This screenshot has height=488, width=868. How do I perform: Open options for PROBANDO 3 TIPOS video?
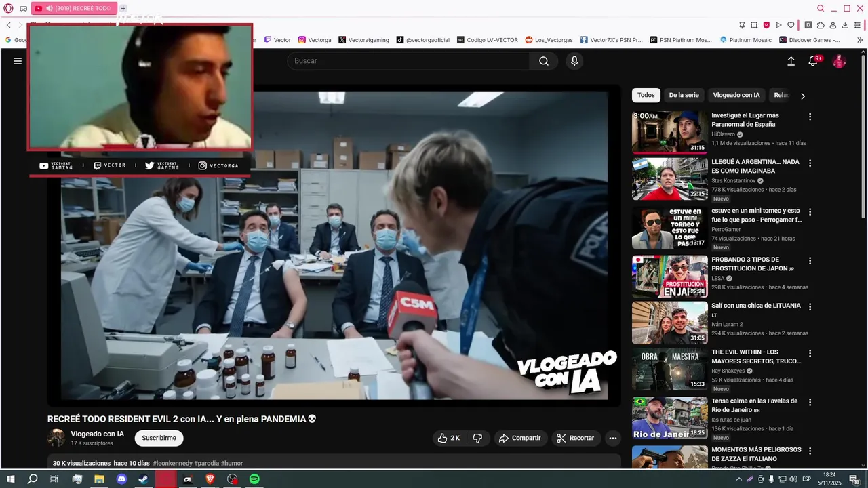click(x=810, y=261)
